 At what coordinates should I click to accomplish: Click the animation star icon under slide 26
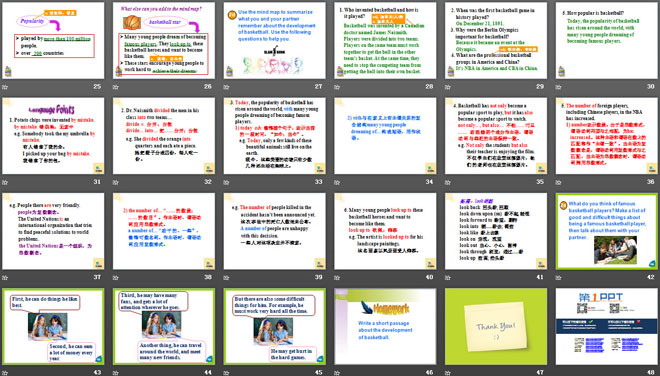(115, 87)
